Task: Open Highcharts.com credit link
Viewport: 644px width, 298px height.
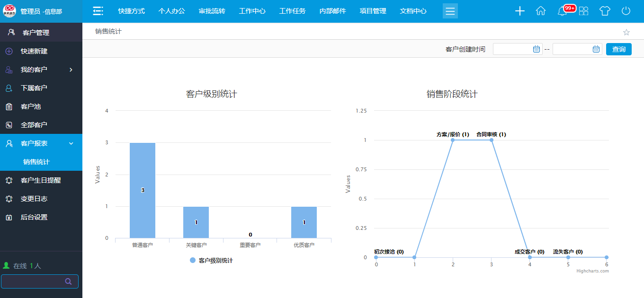Action: pos(592,271)
